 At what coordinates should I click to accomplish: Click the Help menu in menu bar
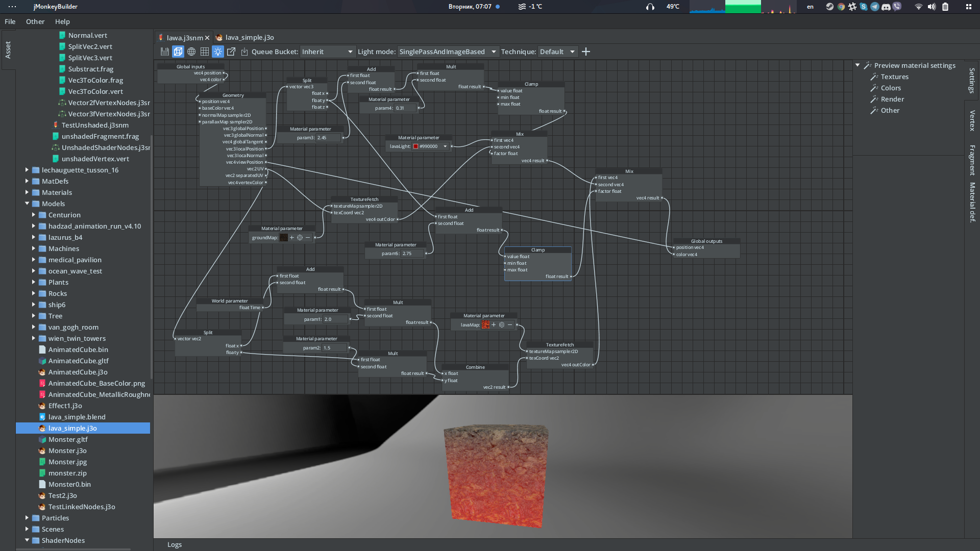click(63, 21)
